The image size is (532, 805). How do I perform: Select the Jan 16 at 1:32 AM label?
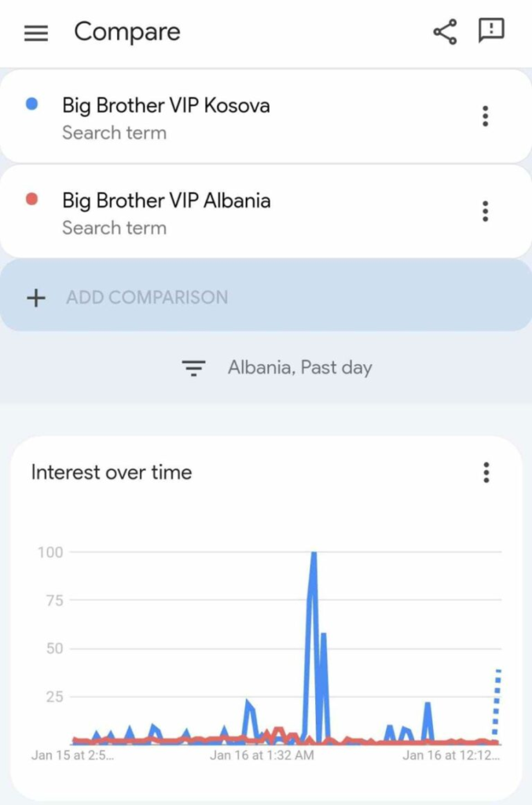coord(262,755)
